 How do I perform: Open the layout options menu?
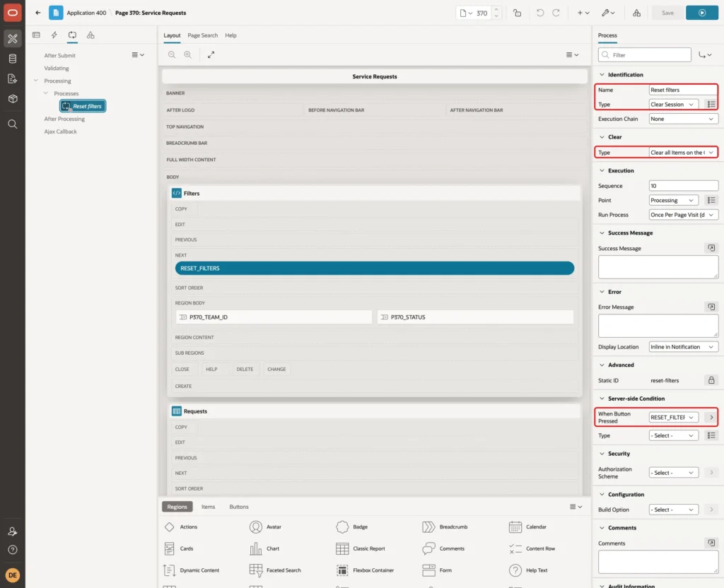pyautogui.click(x=572, y=54)
